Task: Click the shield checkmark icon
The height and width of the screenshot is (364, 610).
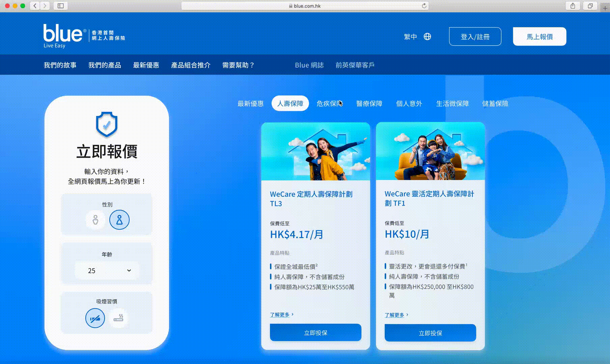Action: coord(107,124)
